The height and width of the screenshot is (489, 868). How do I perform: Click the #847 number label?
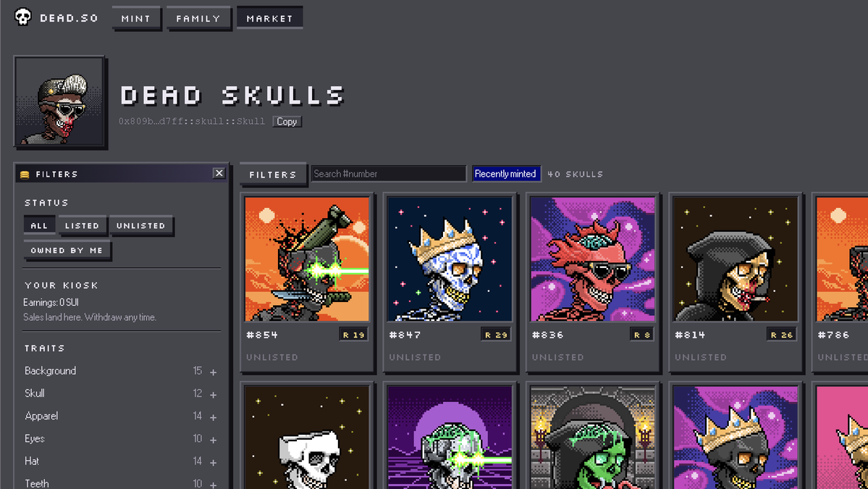coord(405,335)
